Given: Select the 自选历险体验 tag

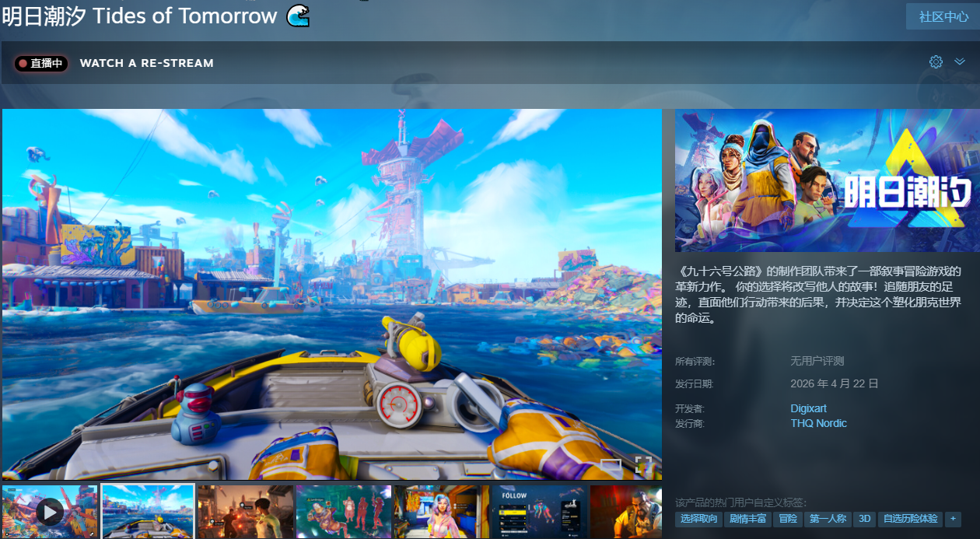Looking at the screenshot, I should pyautogui.click(x=909, y=519).
